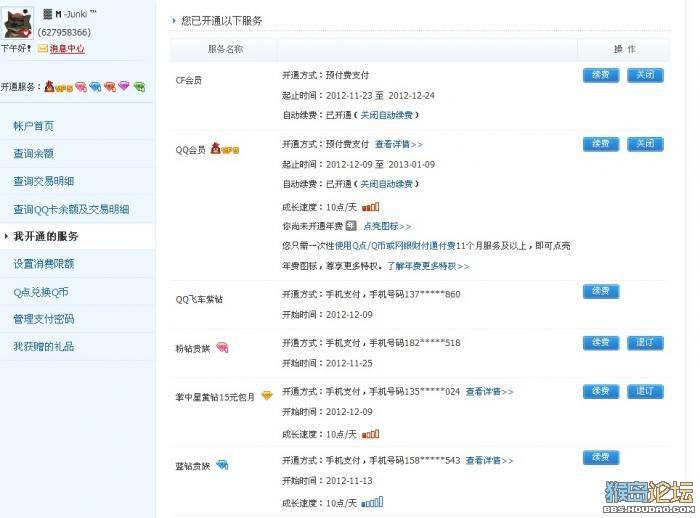Open 设置消费限额 in sidebar
The height and width of the screenshot is (518, 700).
[44, 264]
